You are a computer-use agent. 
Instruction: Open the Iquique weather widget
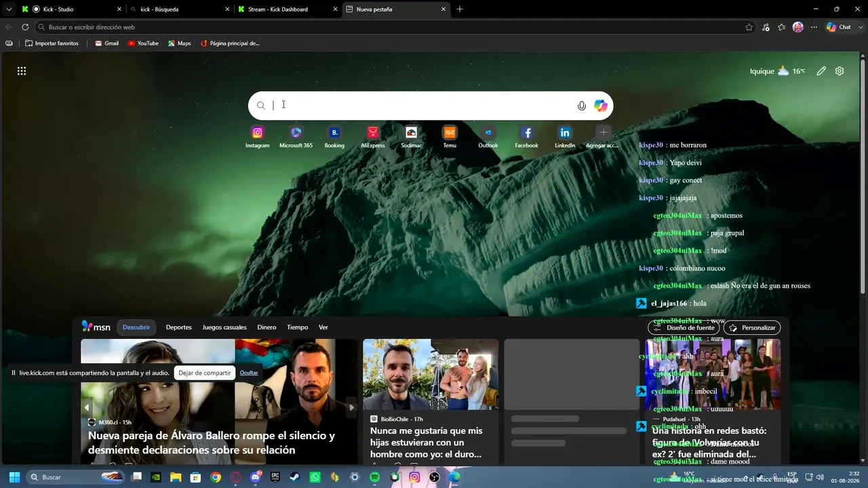click(778, 71)
